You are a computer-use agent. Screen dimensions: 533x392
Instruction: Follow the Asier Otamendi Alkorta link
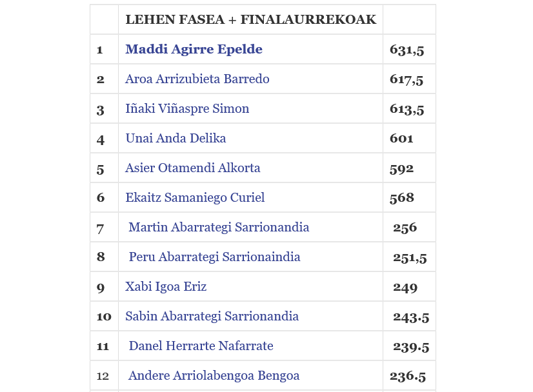(x=192, y=168)
